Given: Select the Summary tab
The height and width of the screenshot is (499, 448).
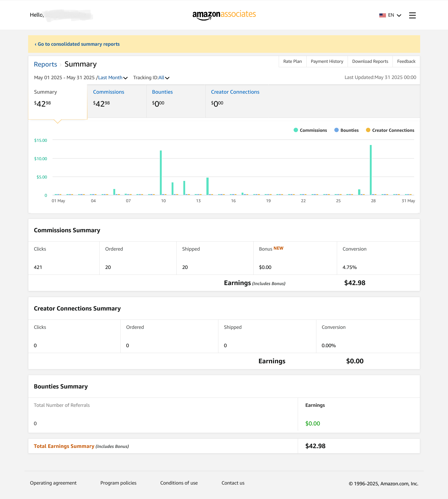Looking at the screenshot, I should point(58,101).
